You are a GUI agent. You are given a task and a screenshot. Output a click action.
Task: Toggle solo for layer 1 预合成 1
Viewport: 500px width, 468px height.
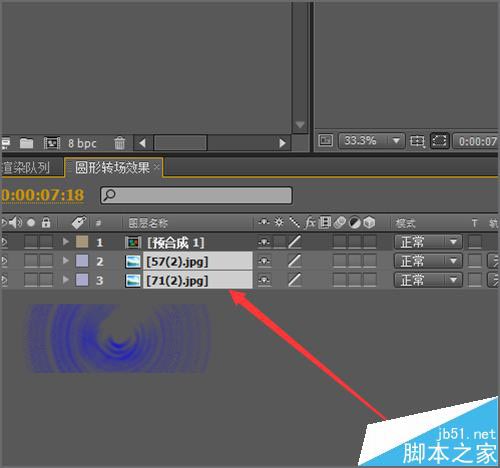(31, 242)
